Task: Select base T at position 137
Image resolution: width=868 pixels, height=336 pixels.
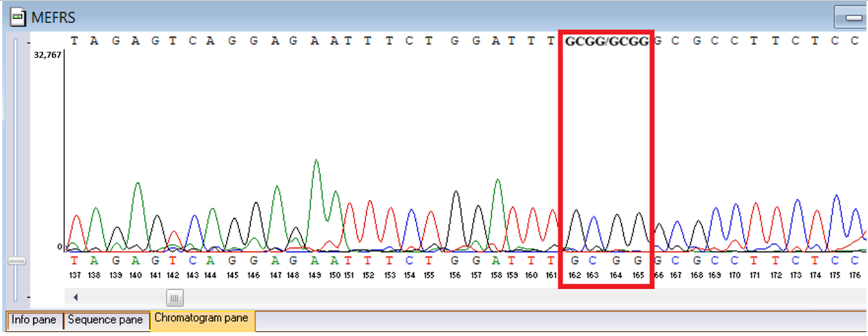Action: pos(75,261)
